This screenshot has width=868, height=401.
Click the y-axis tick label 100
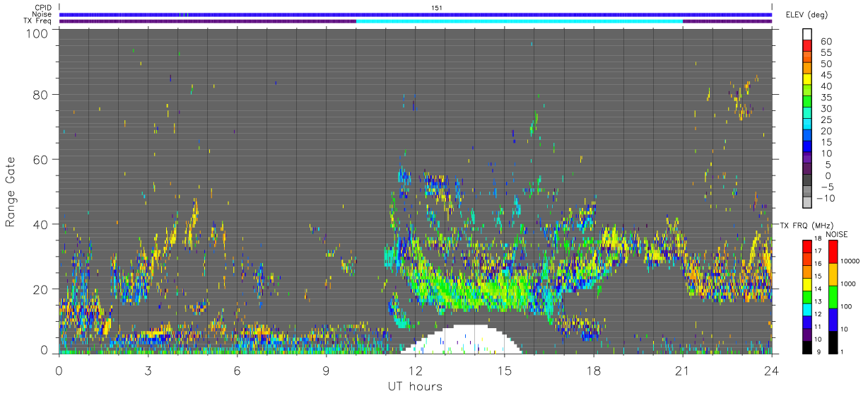(37, 33)
